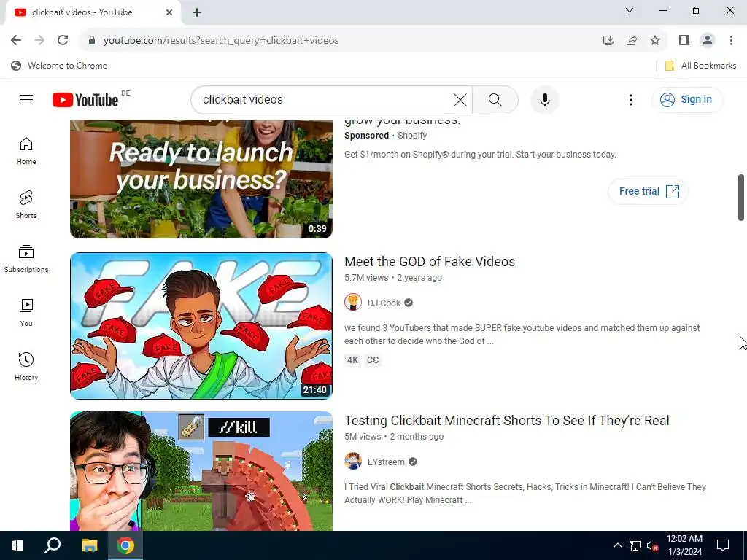
Task: Open the All Bookmarks folder
Action: coord(700,66)
